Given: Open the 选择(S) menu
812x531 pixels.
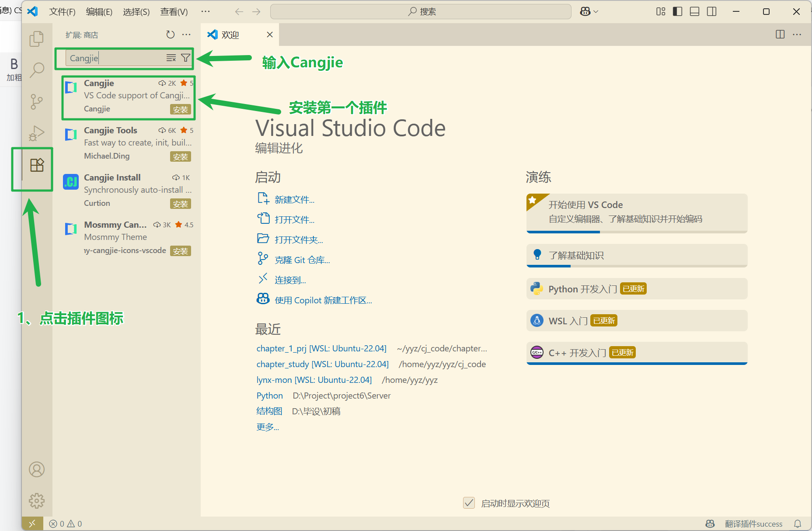Looking at the screenshot, I should [x=136, y=12].
